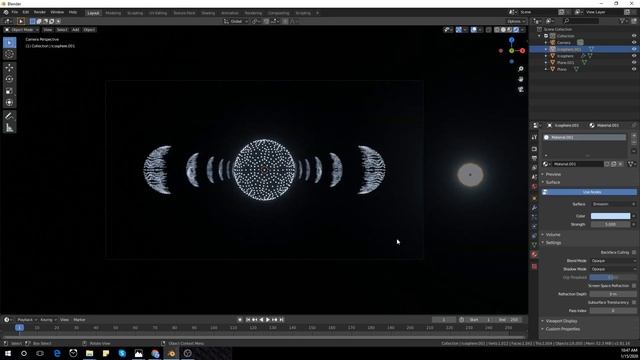Open the Global transform orientation dropdown
Screen dimensions: 640x360
236,21
